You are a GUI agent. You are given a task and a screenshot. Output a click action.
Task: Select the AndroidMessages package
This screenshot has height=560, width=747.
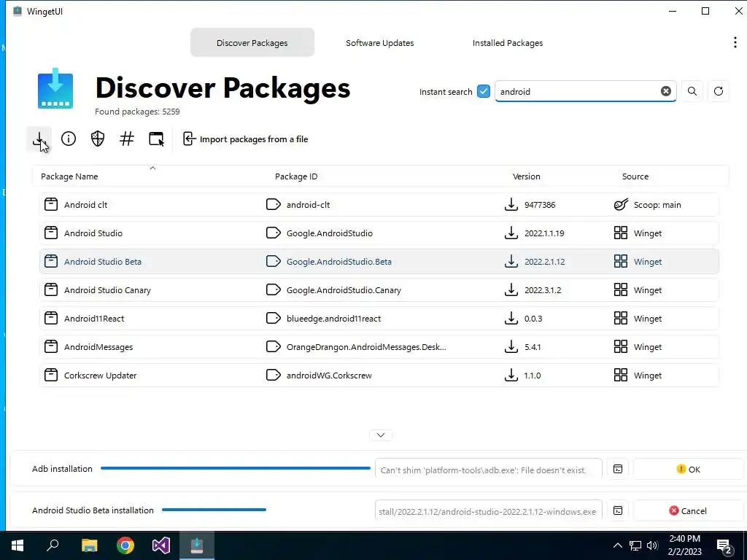(379, 346)
